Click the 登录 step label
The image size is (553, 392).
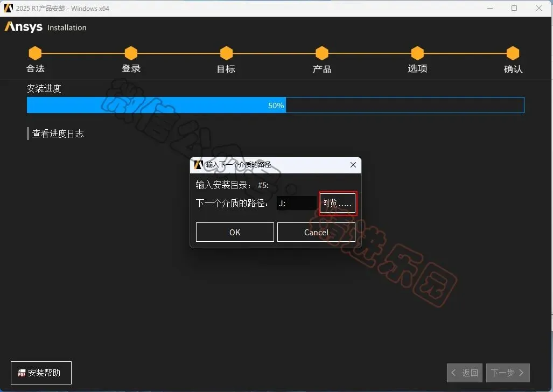click(131, 68)
